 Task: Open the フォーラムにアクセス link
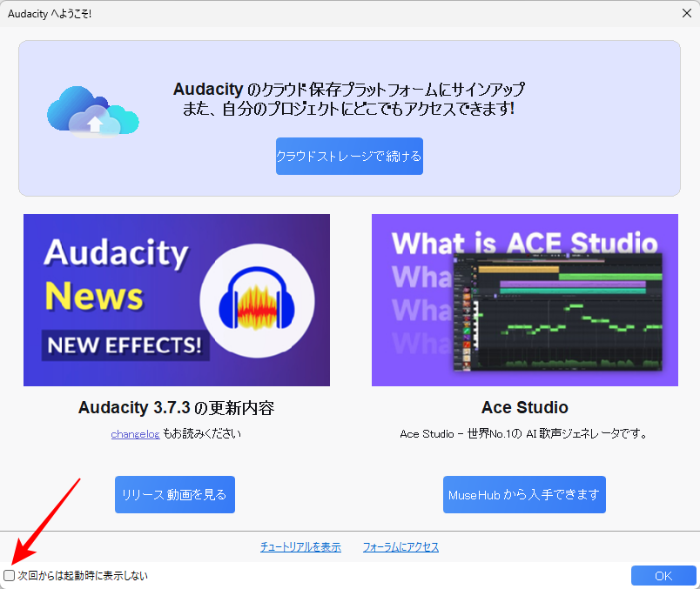pos(400,546)
